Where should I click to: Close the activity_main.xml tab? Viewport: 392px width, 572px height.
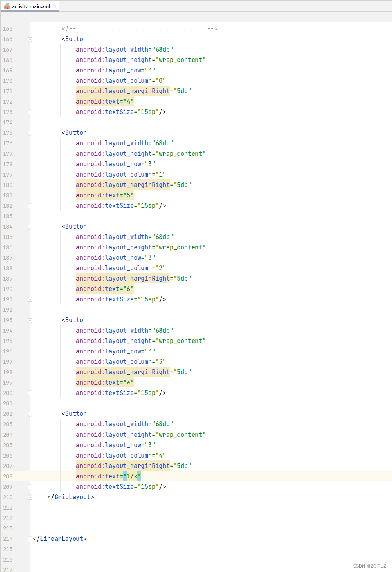pos(54,6)
